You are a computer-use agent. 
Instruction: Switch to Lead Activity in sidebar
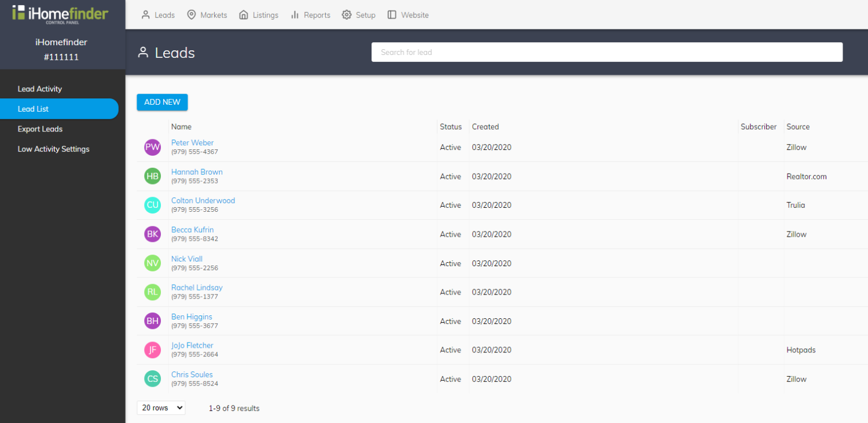(x=40, y=89)
